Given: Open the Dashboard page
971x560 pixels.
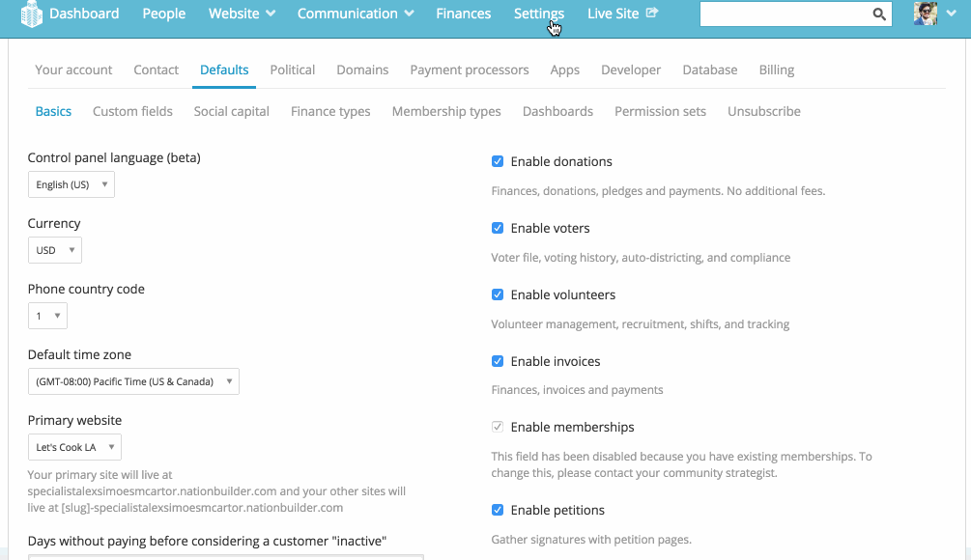Looking at the screenshot, I should (84, 14).
